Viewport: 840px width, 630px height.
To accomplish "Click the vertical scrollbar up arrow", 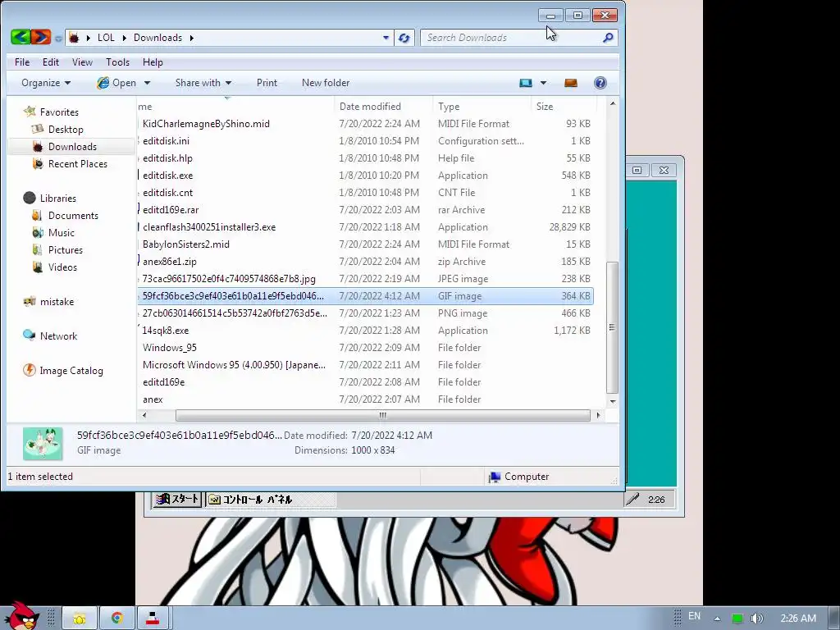I will (x=612, y=103).
